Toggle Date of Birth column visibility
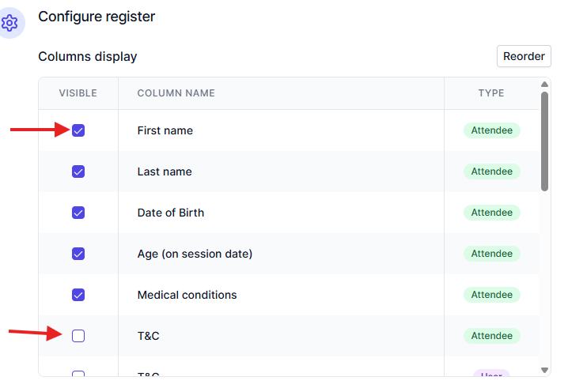The width and height of the screenshot is (568, 392). click(x=78, y=213)
